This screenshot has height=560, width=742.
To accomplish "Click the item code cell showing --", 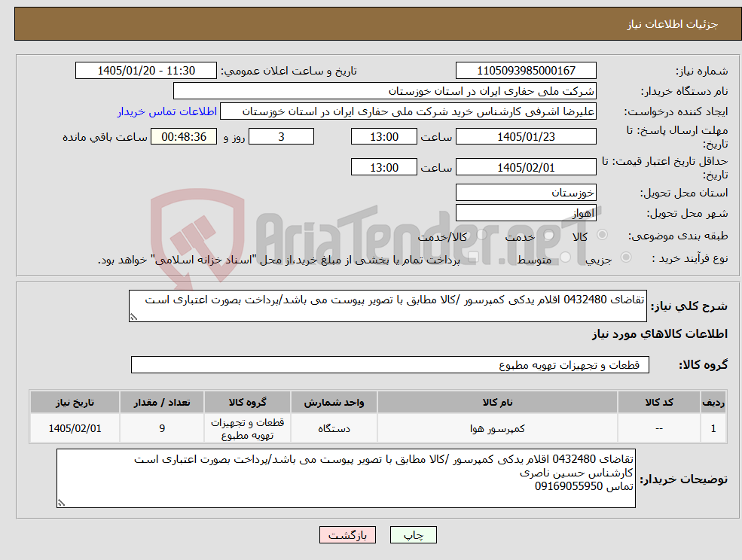I will tap(658, 428).
